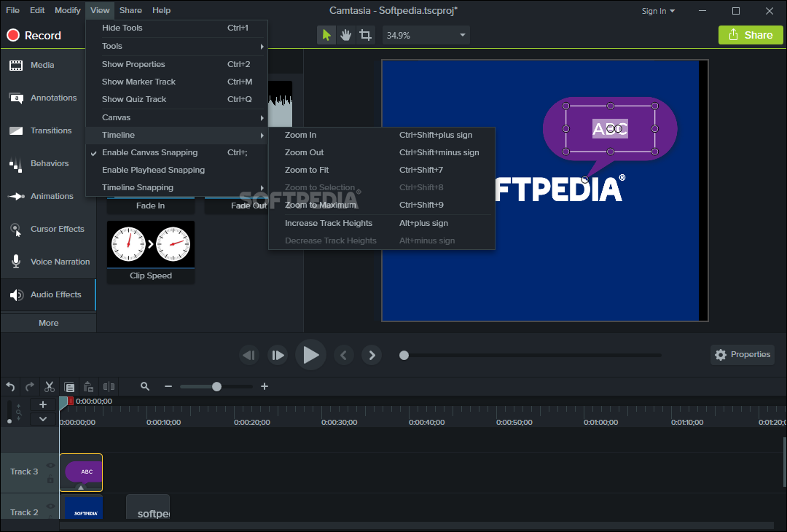Click the timeline zoom in plus
787x532 pixels.
pyautogui.click(x=265, y=386)
